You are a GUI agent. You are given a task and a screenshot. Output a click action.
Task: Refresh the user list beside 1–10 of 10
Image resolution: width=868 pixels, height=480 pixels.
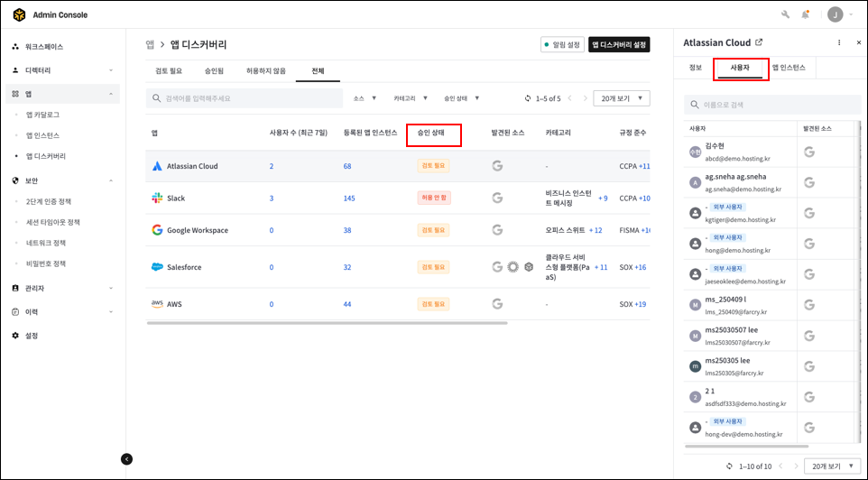pos(729,466)
